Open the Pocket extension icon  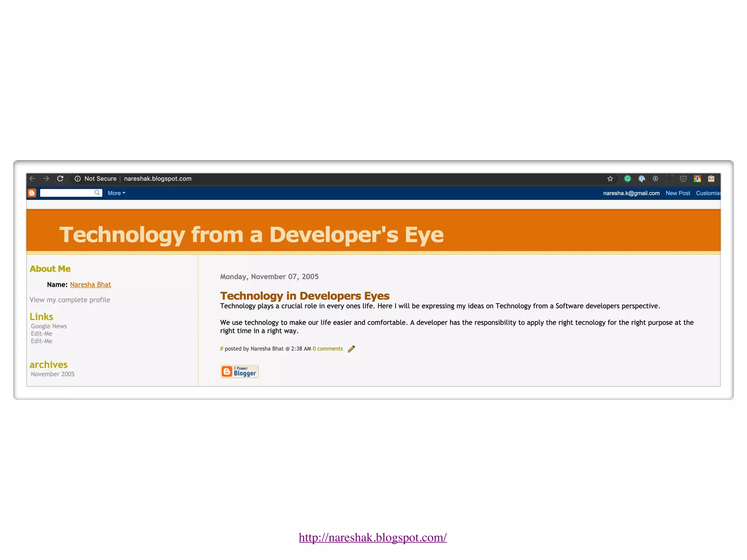tap(684, 179)
